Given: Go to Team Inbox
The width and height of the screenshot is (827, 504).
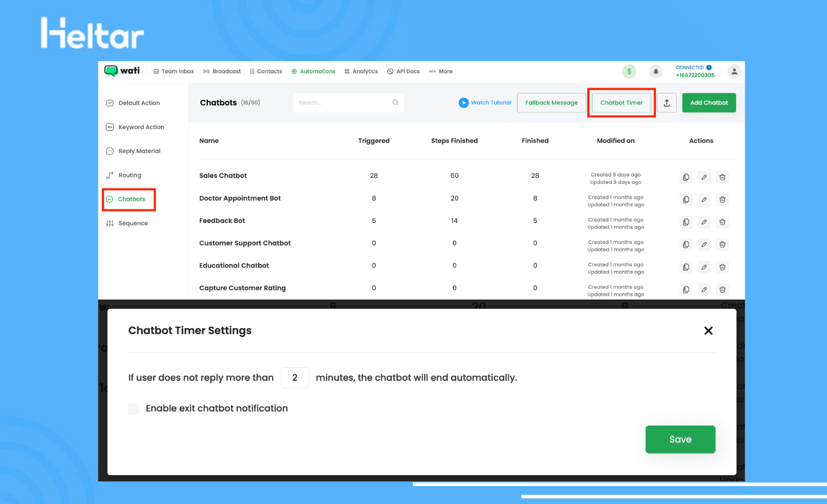Looking at the screenshot, I should pos(173,71).
